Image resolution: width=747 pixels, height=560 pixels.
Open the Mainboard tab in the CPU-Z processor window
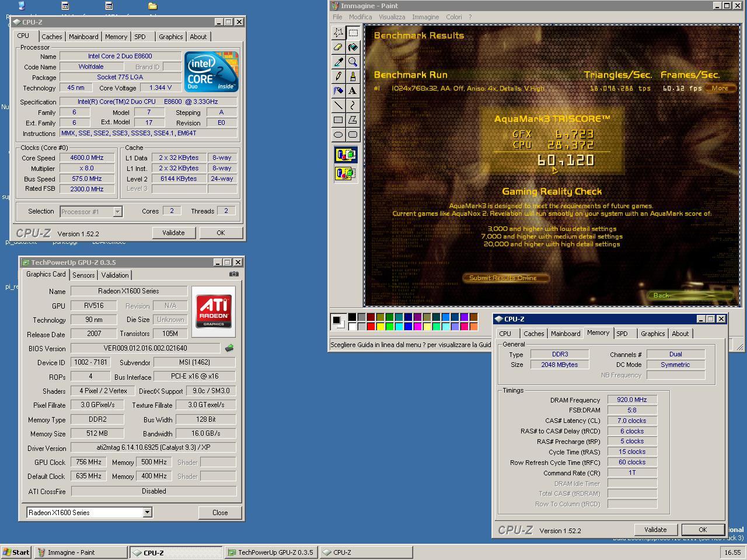tap(83, 37)
